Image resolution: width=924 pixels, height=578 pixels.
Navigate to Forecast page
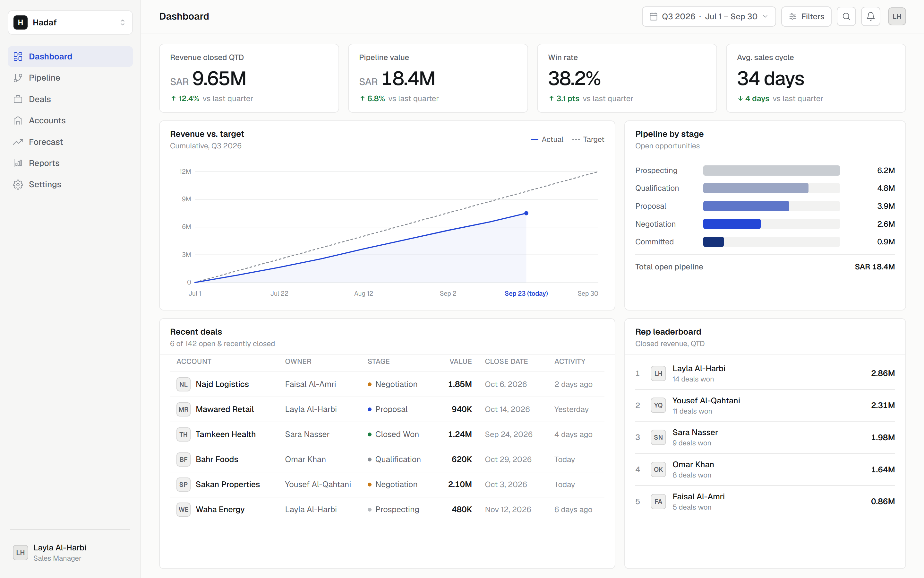tap(70, 142)
